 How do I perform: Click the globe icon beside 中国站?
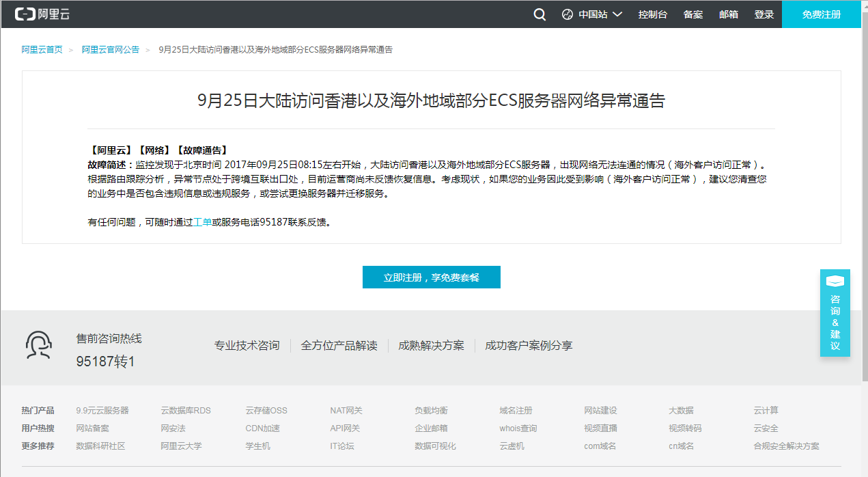pos(568,14)
